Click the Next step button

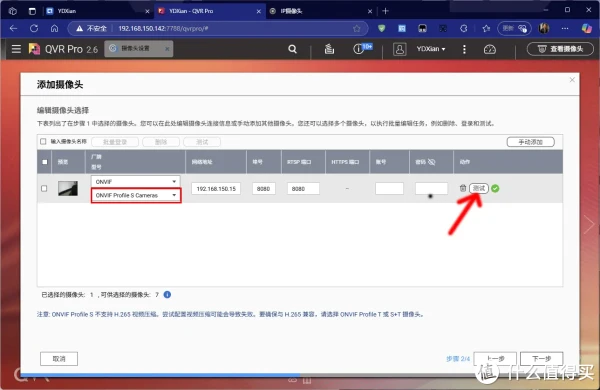coord(541,359)
